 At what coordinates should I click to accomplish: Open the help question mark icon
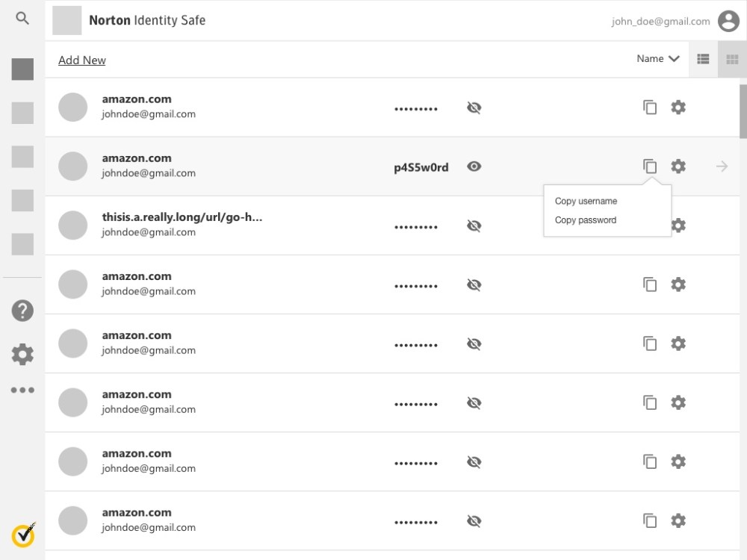(x=22, y=311)
